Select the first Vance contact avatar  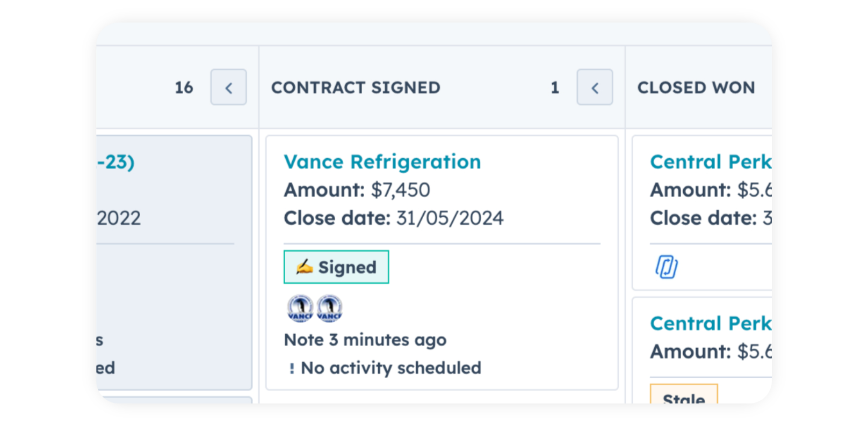300,309
